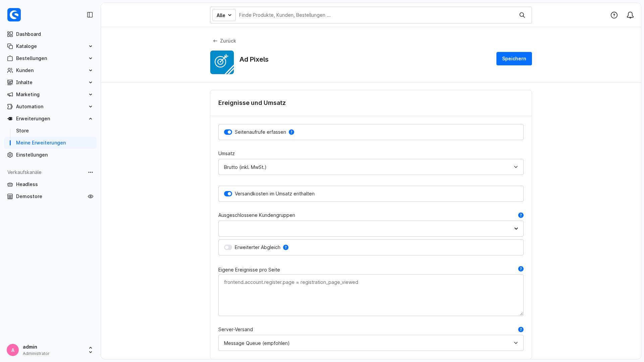Open Server-Versand Message Queue dropdown
The image size is (644, 362).
click(371, 343)
